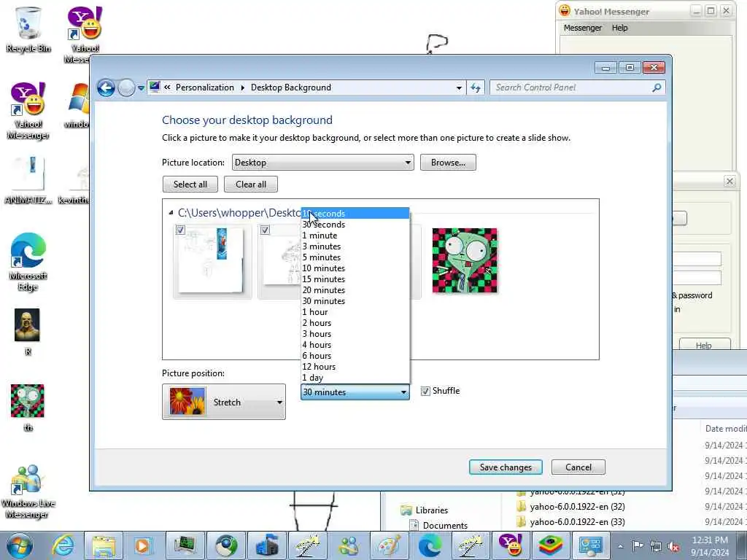Viewport: 747px width, 560px height.
Task: Show hidden system tray icons
Action: tap(620, 546)
